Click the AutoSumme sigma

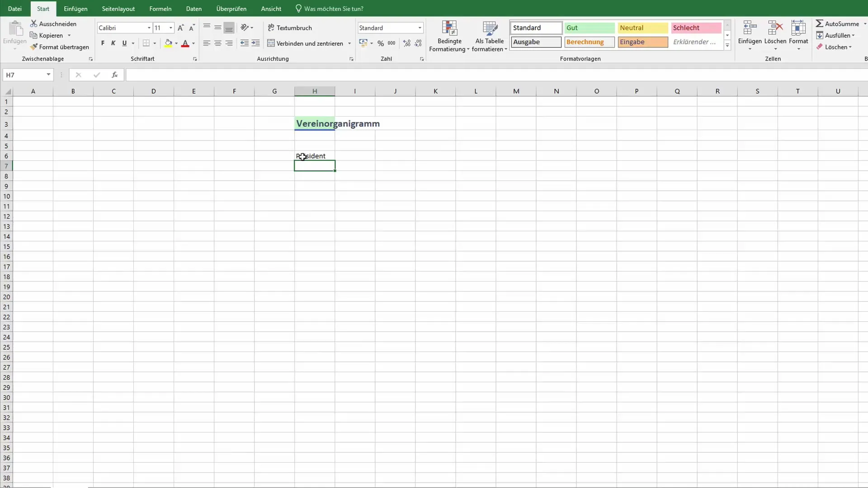point(820,23)
